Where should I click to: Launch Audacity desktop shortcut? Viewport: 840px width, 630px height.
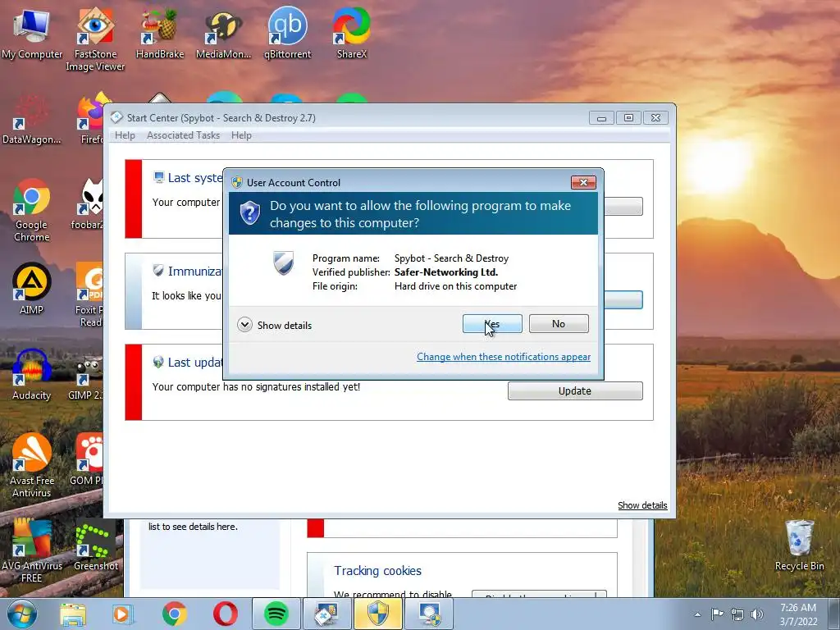click(x=32, y=375)
